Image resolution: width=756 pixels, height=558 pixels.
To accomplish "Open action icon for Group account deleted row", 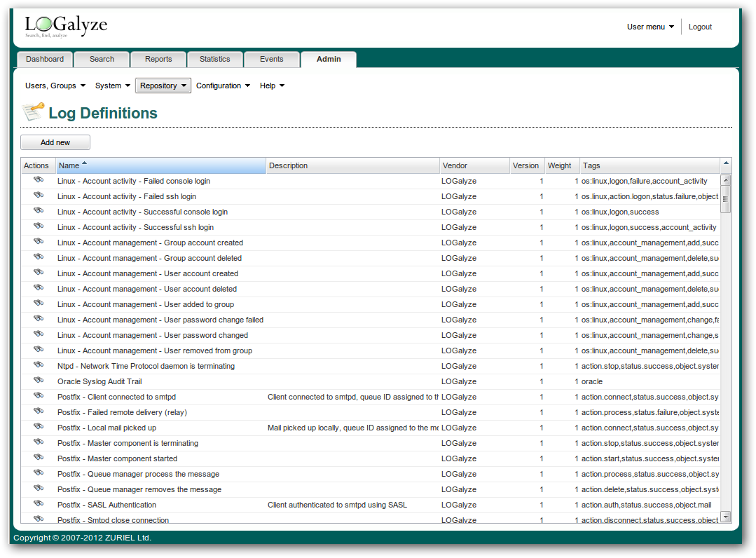I will [x=39, y=257].
